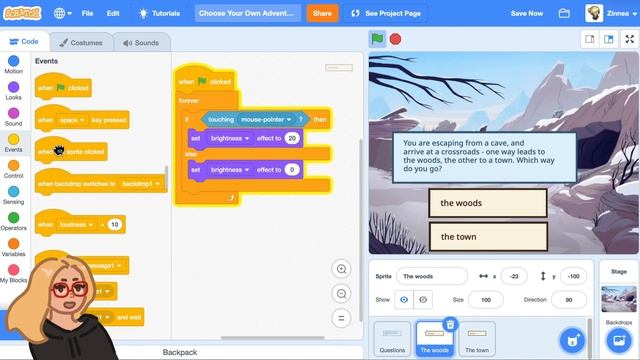Screen dimensions: 640x360
Task: Open the space key dropdown in palette
Action: (x=72, y=120)
